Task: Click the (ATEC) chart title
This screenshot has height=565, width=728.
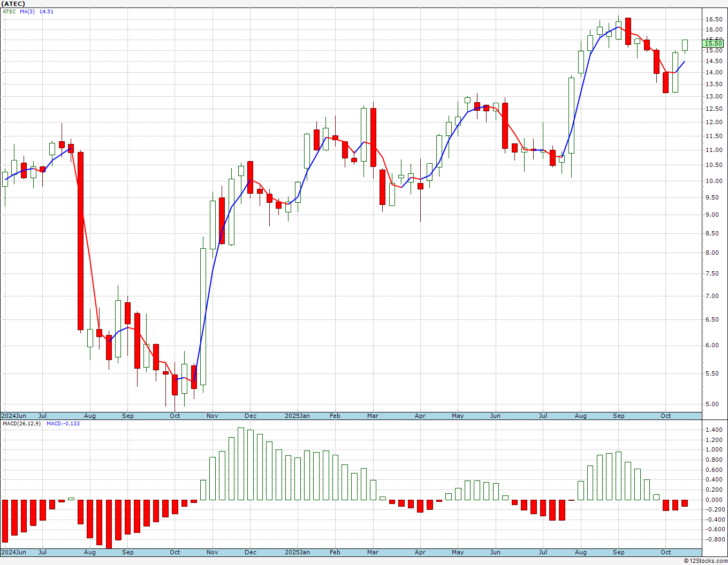Action: (13, 4)
